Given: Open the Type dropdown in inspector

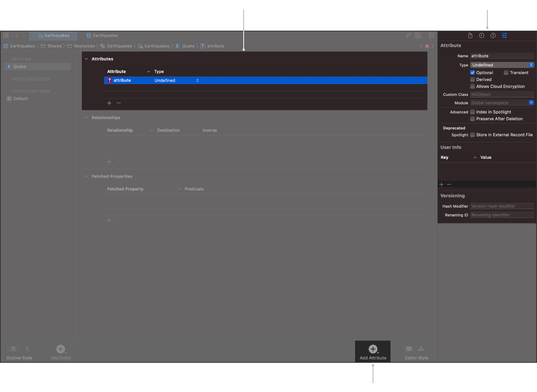Looking at the screenshot, I should point(502,65).
